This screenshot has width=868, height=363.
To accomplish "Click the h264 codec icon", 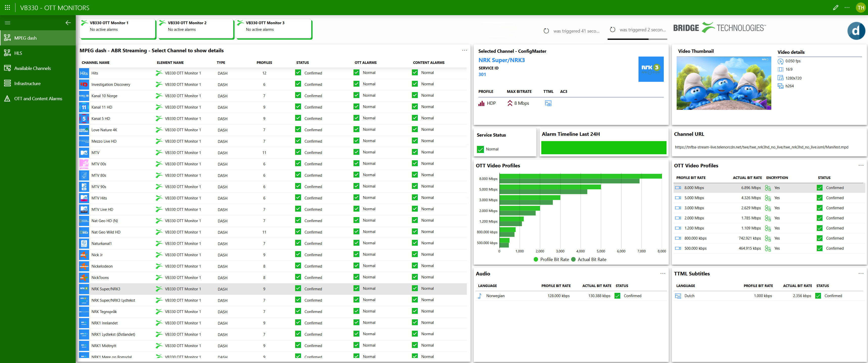I will coord(780,86).
